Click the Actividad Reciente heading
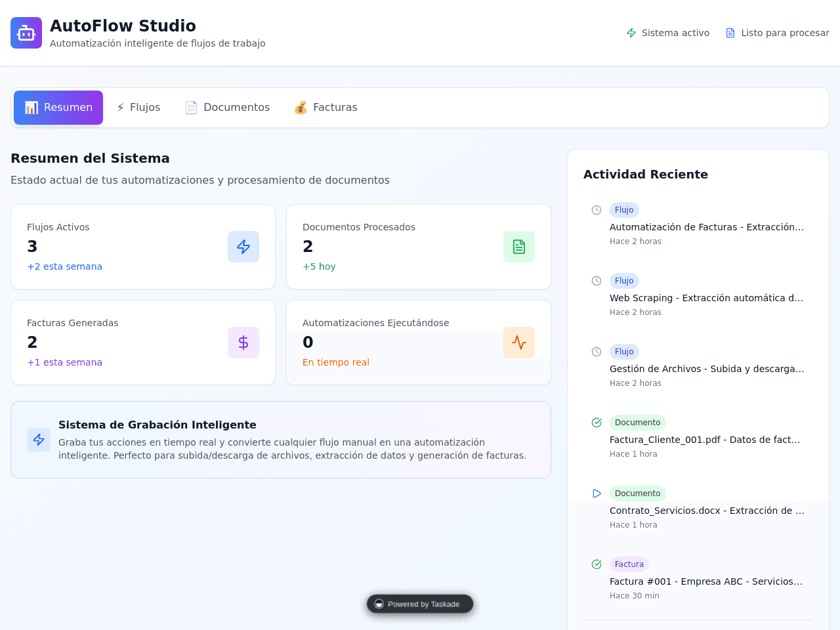 tap(646, 174)
